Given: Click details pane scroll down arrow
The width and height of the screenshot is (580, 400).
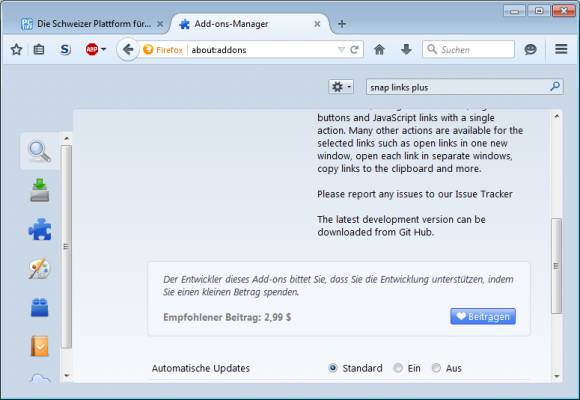Looking at the screenshot, I should point(557,376).
